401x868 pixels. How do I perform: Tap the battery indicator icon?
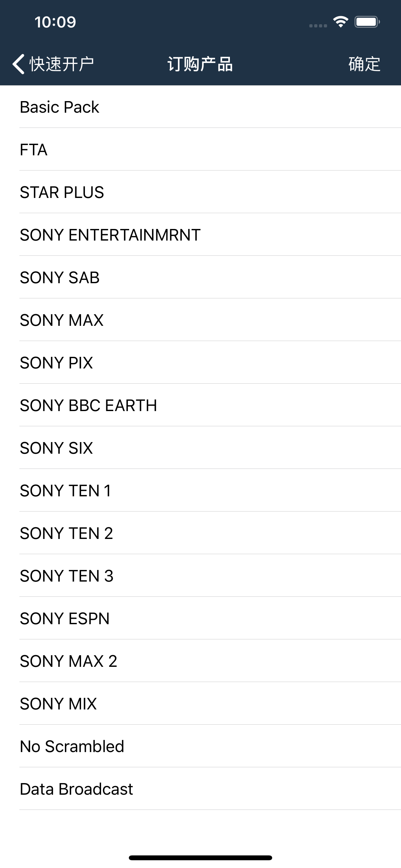click(x=367, y=22)
